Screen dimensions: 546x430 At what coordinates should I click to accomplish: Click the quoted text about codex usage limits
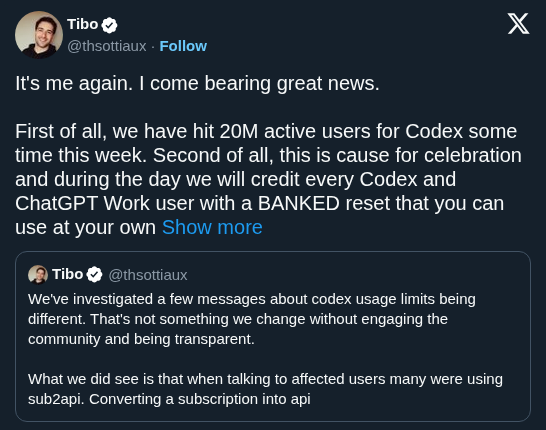[x=252, y=319]
